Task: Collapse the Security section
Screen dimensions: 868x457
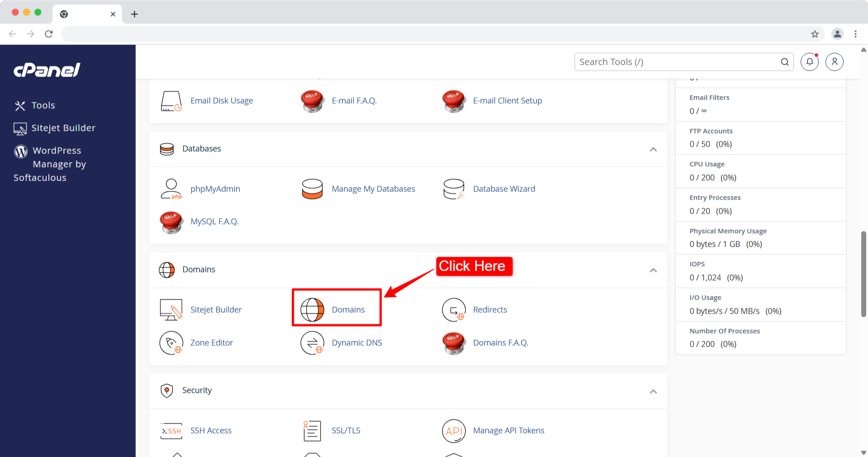Action: point(653,391)
